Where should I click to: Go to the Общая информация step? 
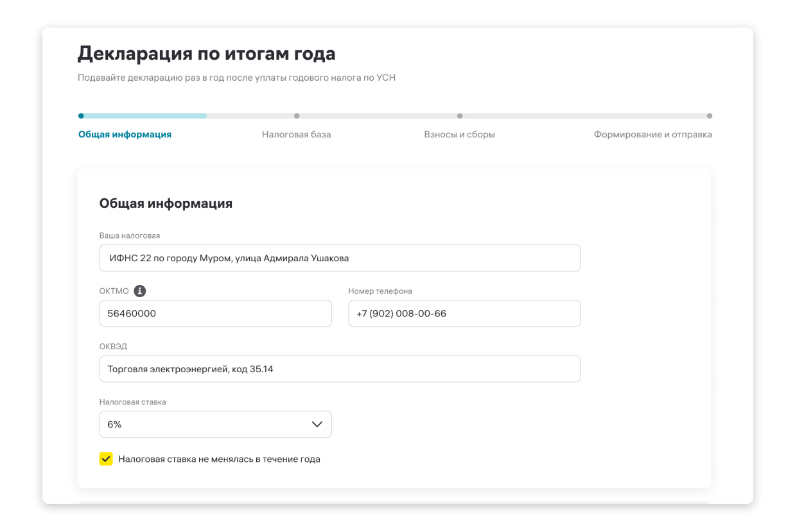pos(125,135)
